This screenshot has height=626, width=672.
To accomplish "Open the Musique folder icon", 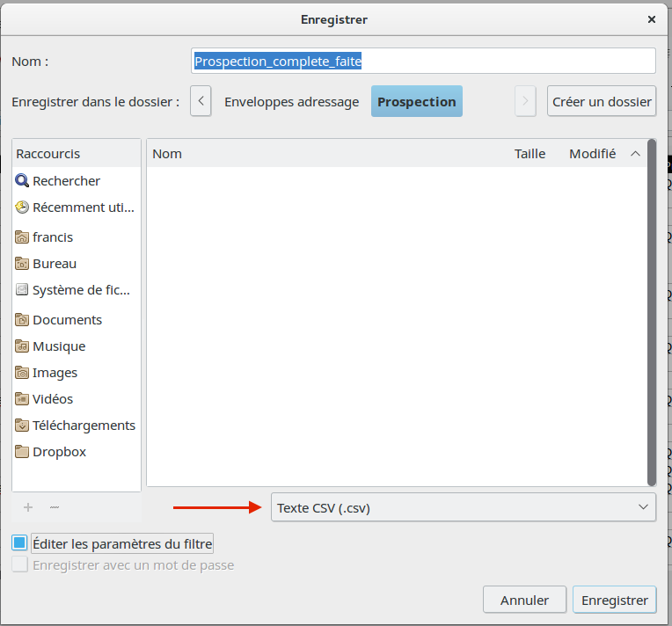I will tap(22, 346).
